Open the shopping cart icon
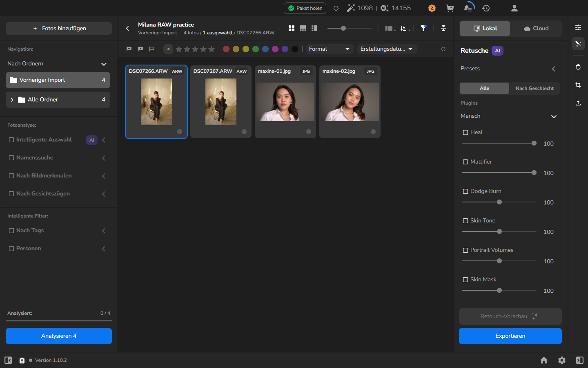Viewport: 588px width, 368px height. (x=450, y=8)
